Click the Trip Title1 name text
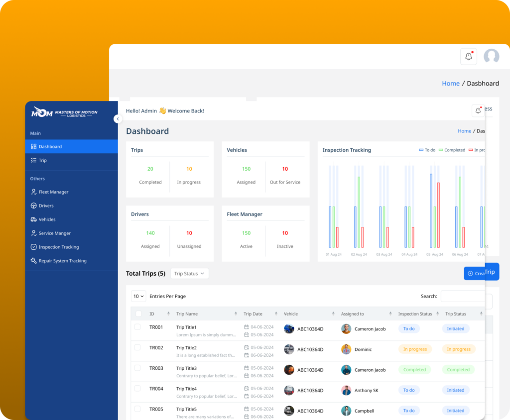This screenshot has height=420, width=510. [x=186, y=327]
